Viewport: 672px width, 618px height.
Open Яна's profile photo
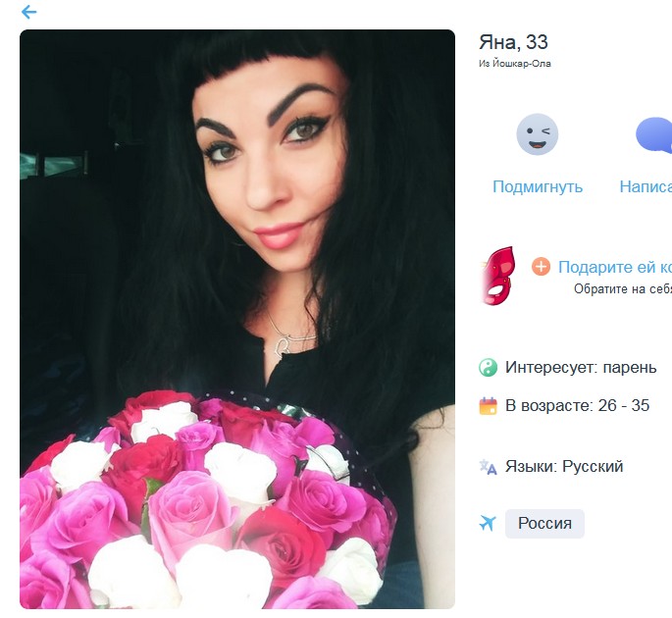tap(237, 319)
